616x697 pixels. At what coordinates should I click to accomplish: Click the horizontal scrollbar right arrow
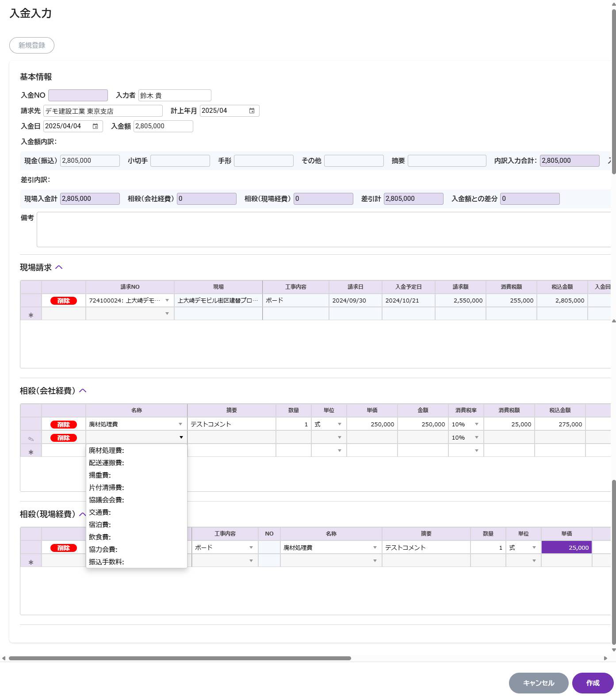[605, 658]
